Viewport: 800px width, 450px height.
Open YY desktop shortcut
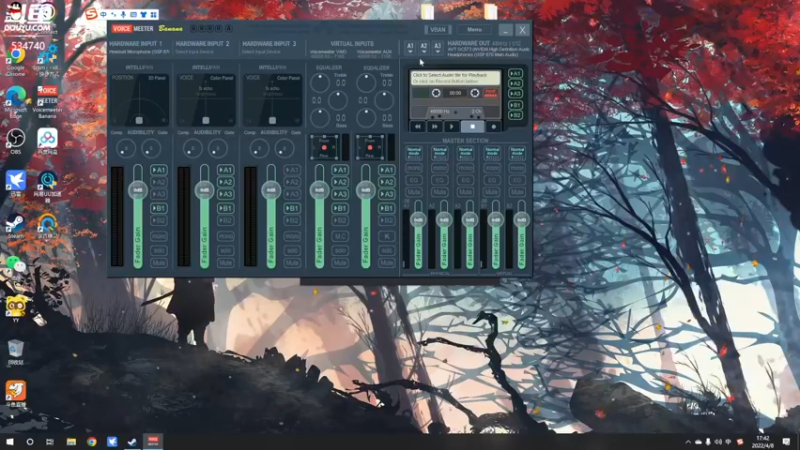[x=15, y=308]
